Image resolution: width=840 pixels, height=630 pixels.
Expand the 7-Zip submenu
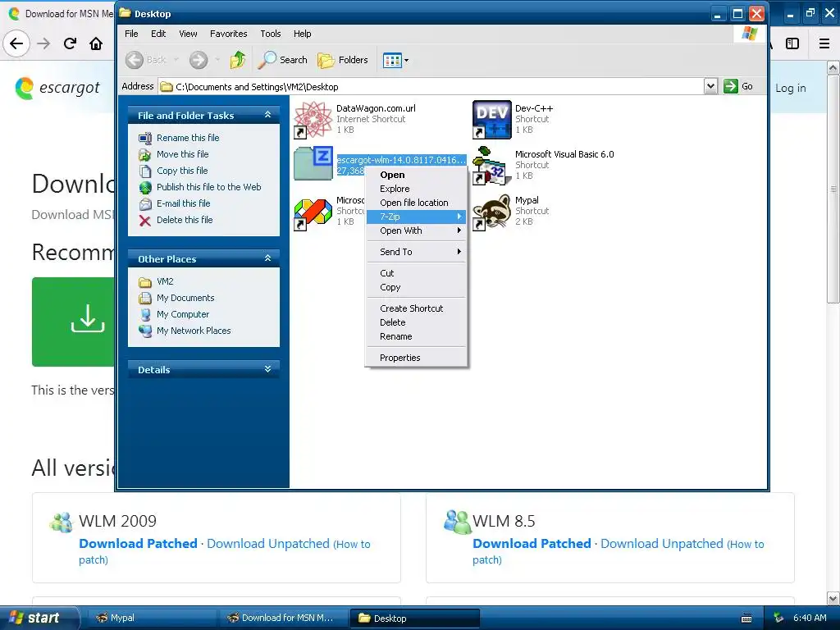click(416, 217)
